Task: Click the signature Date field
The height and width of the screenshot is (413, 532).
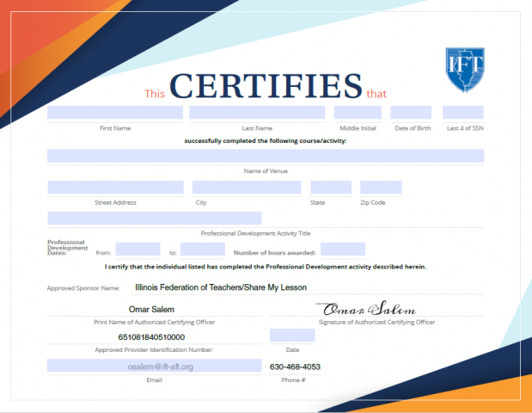Action: pos(292,336)
